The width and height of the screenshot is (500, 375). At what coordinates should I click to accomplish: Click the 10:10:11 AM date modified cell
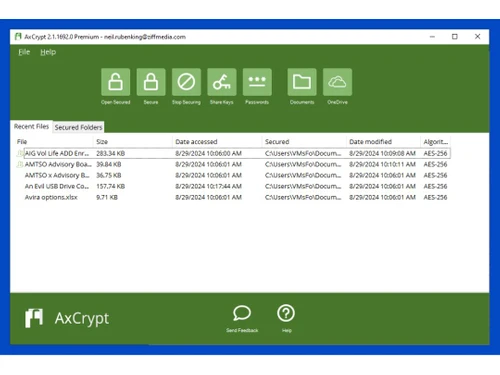tap(382, 164)
